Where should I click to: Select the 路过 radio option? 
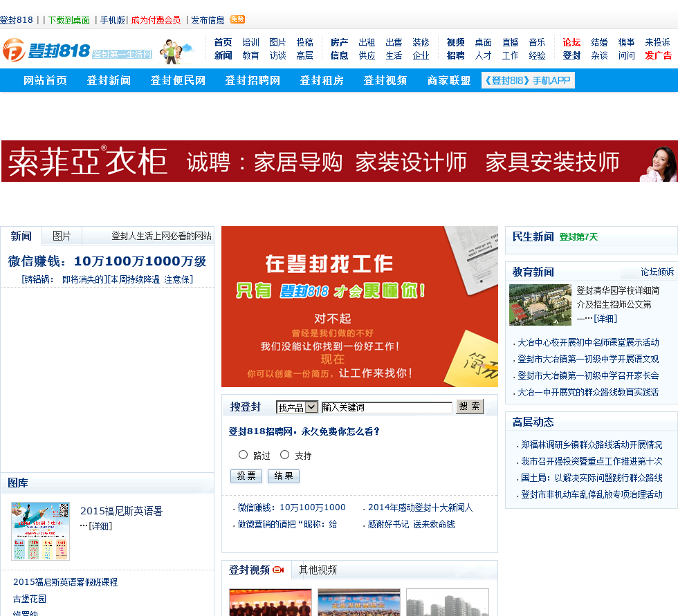coord(243,455)
